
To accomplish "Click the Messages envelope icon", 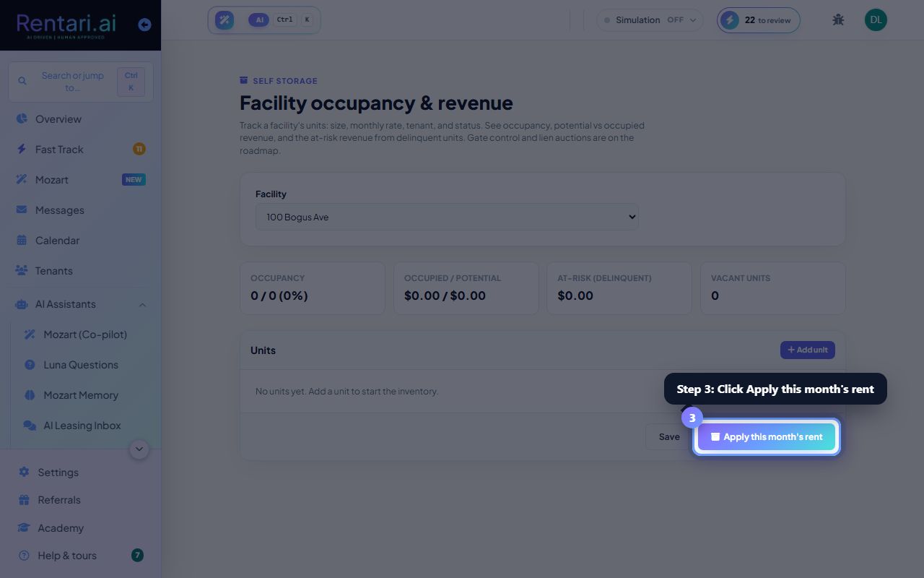I will point(22,210).
